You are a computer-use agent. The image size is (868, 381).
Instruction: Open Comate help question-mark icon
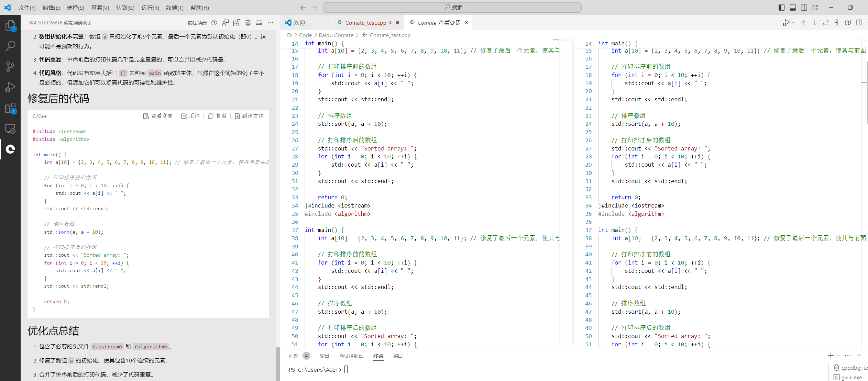[x=214, y=23]
